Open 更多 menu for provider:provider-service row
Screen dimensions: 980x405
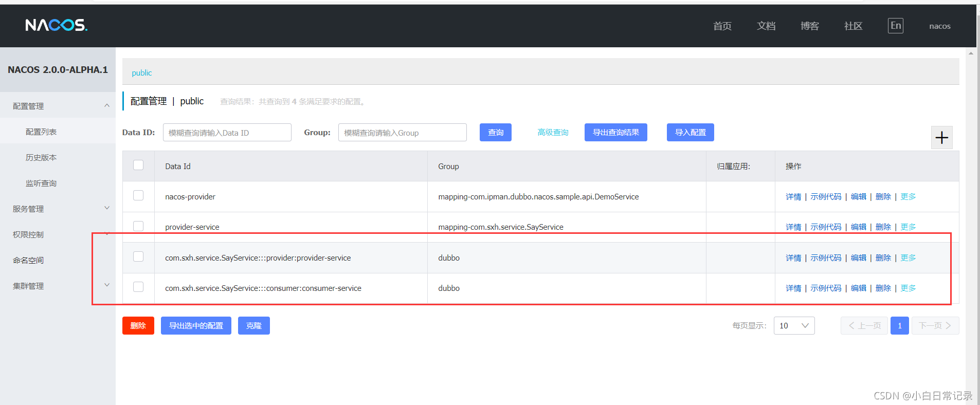point(908,258)
